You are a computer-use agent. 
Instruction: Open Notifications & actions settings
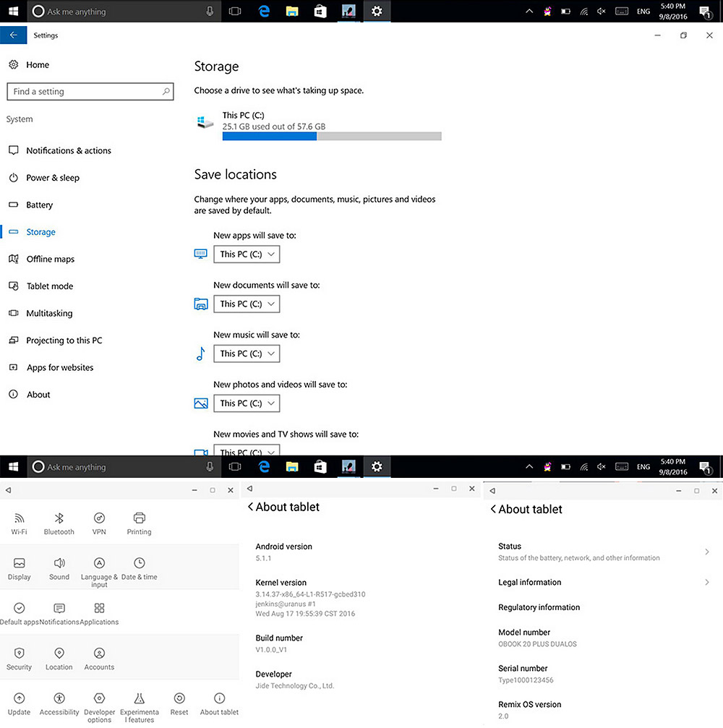tap(60, 150)
